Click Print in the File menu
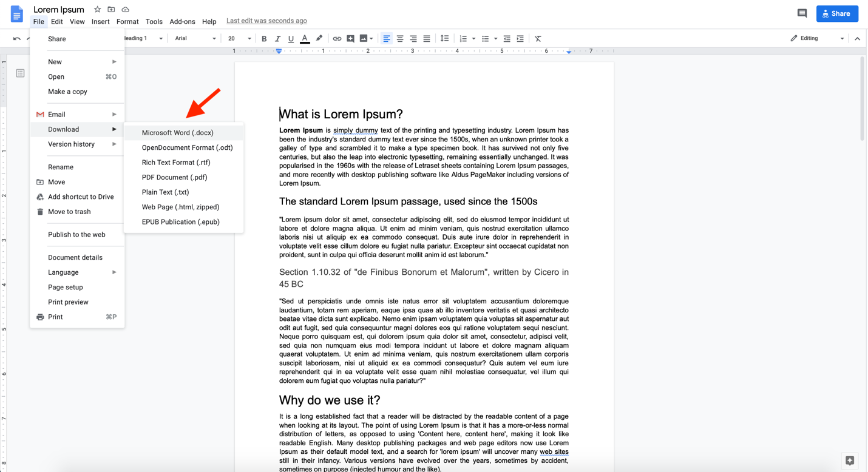The width and height of the screenshot is (868, 472). pyautogui.click(x=77, y=317)
